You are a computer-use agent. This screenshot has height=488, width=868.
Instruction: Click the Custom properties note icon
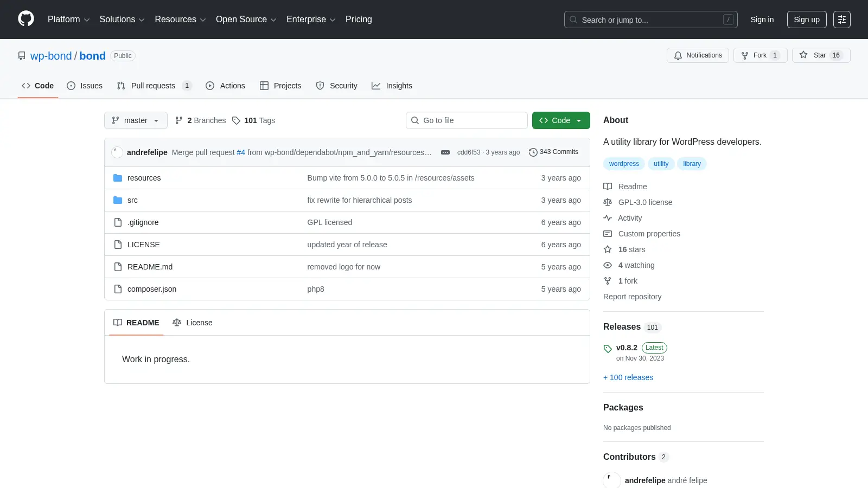tap(608, 234)
